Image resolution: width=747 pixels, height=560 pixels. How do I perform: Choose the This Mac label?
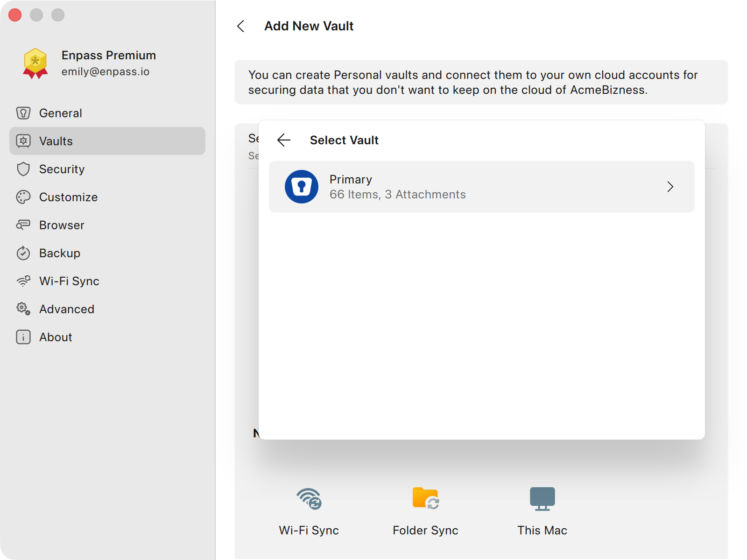point(543,531)
